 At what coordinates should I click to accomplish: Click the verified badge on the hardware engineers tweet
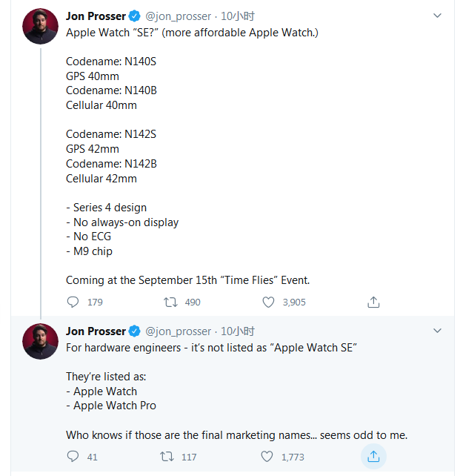point(135,331)
